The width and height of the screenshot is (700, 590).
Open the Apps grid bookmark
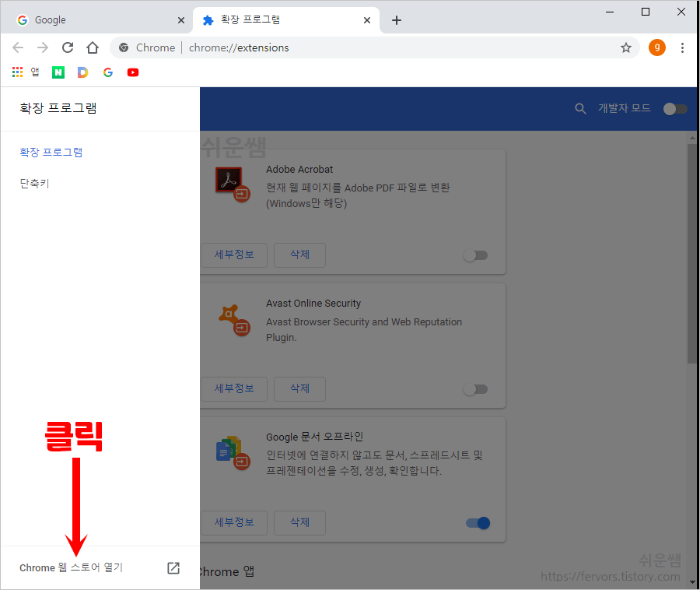tap(17, 72)
